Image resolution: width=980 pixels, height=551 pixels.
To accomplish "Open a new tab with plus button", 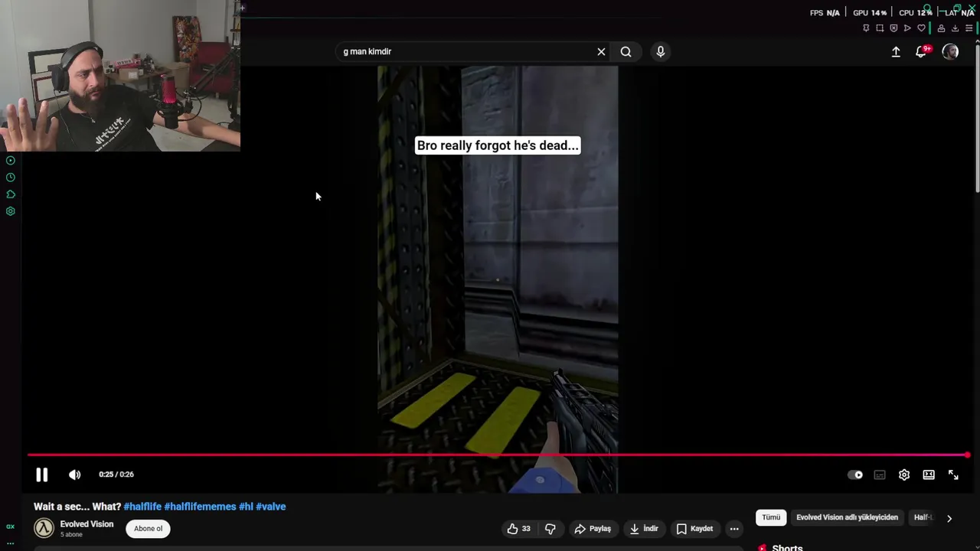I will point(242,8).
